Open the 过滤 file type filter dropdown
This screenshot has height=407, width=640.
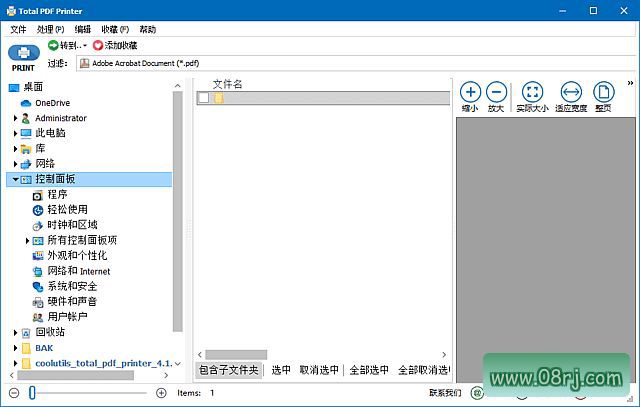pyautogui.click(x=357, y=63)
